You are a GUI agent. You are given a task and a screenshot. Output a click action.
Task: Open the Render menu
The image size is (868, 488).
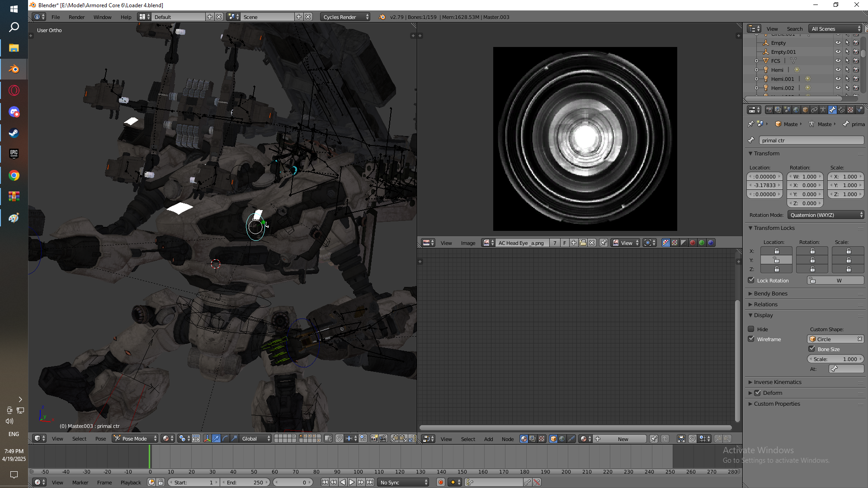[76, 17]
